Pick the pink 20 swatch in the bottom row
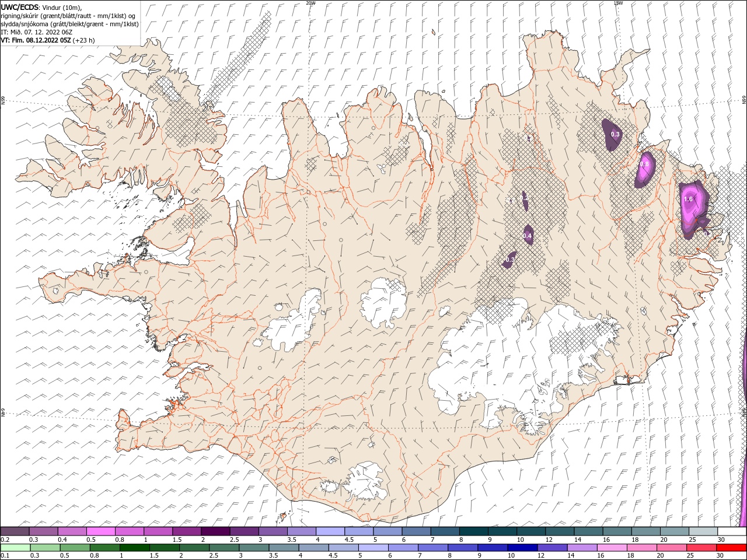The width and height of the screenshot is (747, 560). (x=672, y=548)
